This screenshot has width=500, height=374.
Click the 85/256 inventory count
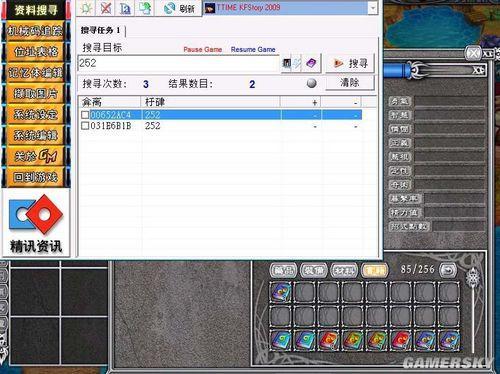[x=418, y=269]
